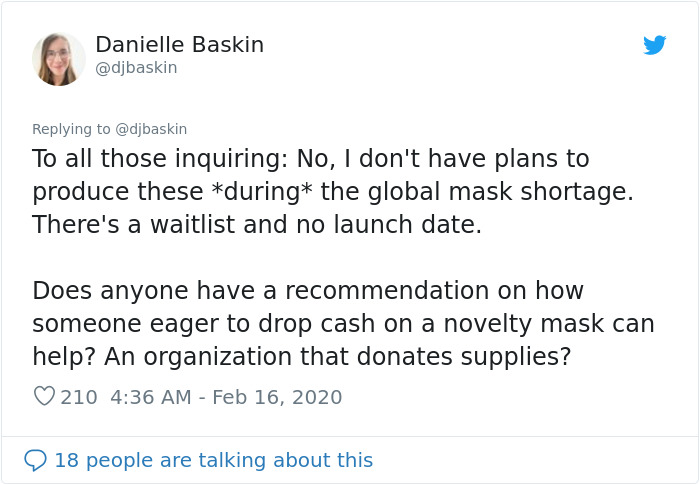Click the 'Feb 16, 2020' date portion

coord(277,397)
